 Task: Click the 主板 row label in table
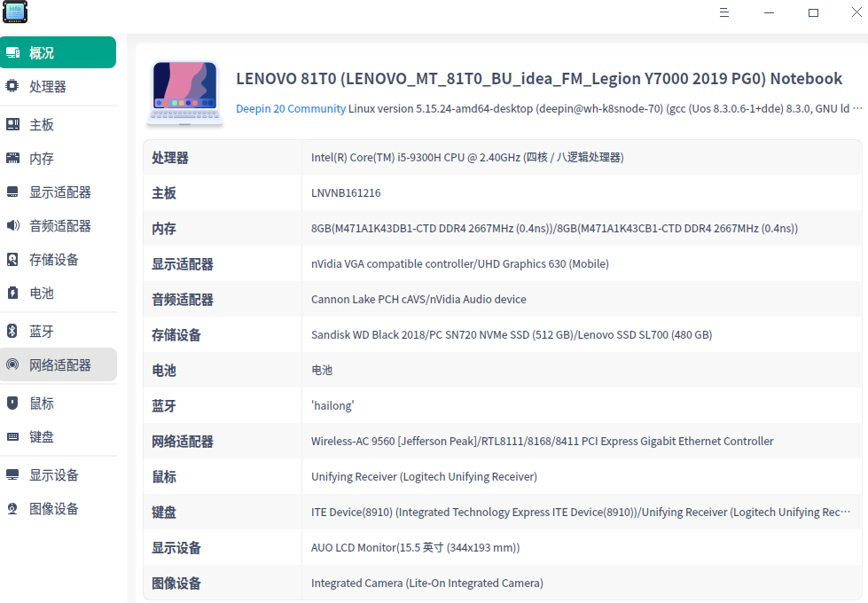point(164,193)
